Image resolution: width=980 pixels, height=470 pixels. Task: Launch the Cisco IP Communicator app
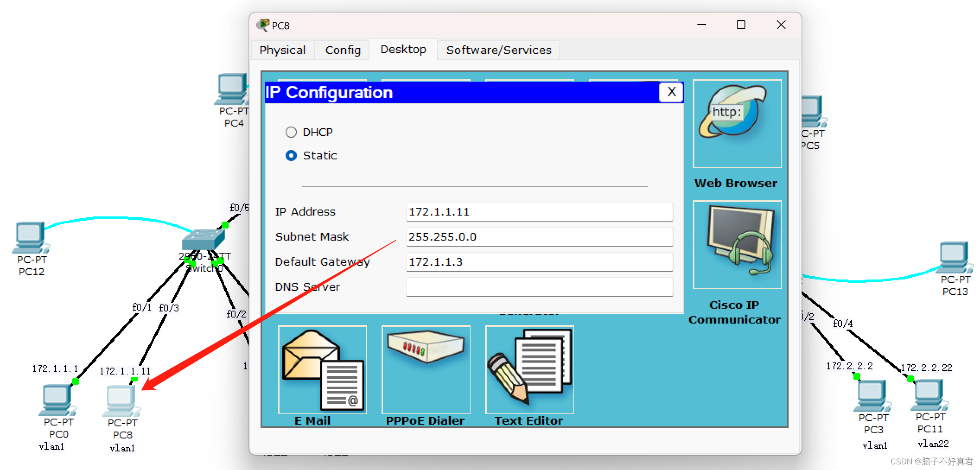(x=737, y=245)
